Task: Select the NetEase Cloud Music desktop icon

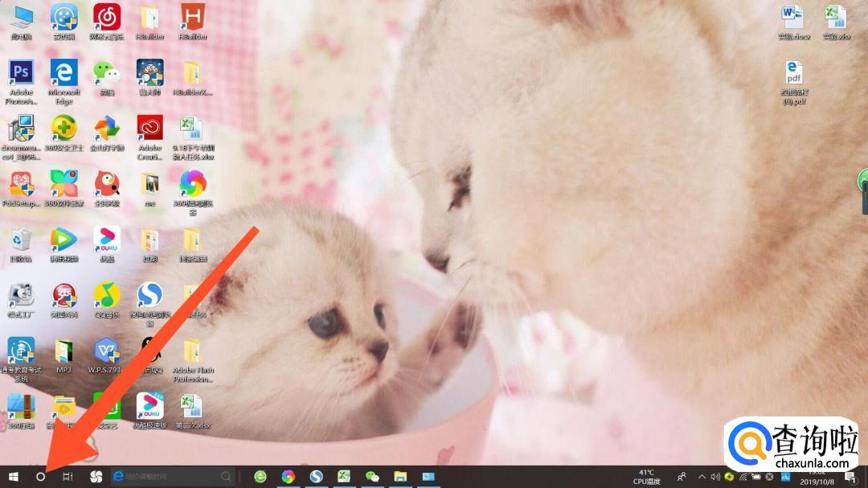Action: coord(107,23)
